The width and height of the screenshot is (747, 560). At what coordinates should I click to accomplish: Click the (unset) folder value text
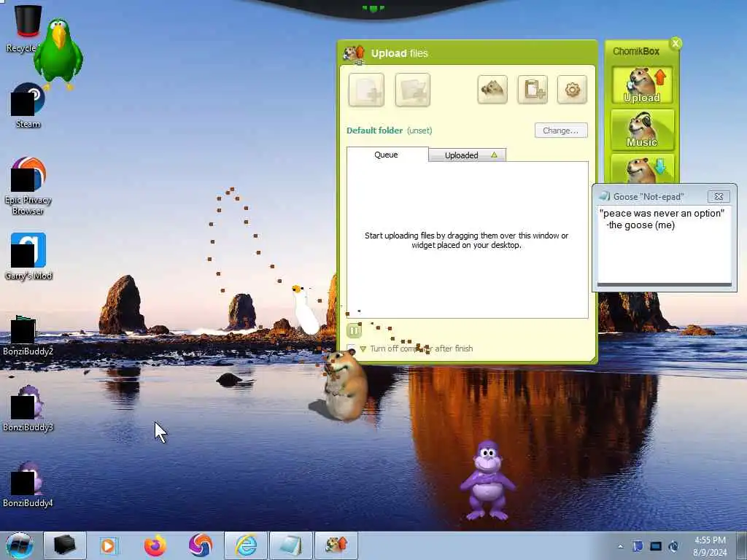tap(419, 131)
